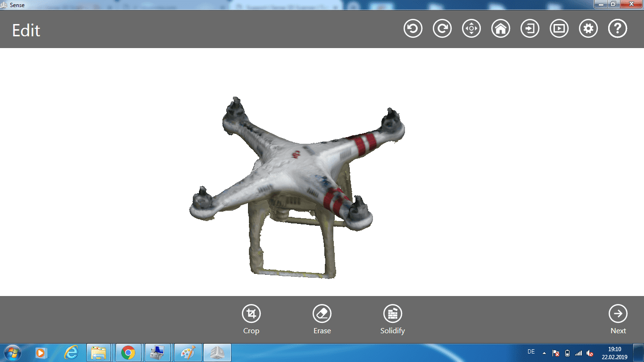Go to the Home screen
This screenshot has width=644, height=362.
(501, 29)
